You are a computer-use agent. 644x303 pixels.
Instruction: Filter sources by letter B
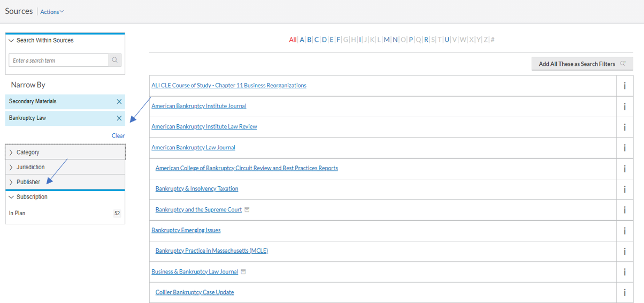309,40
